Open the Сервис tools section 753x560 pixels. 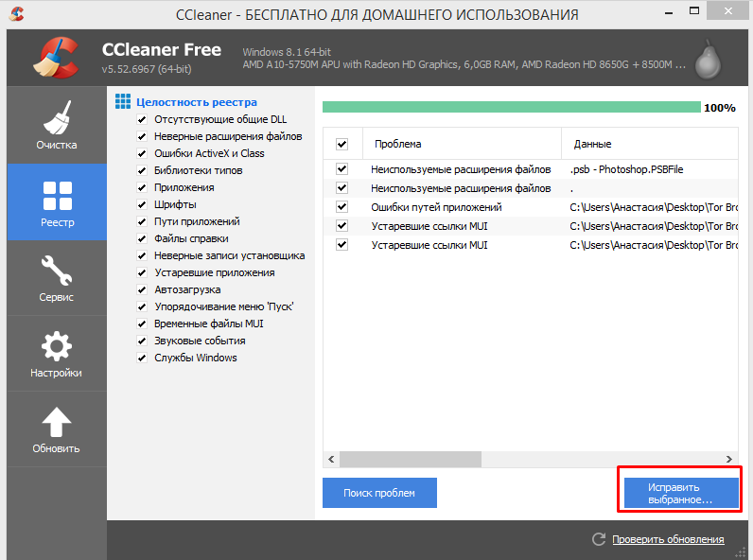point(57,277)
